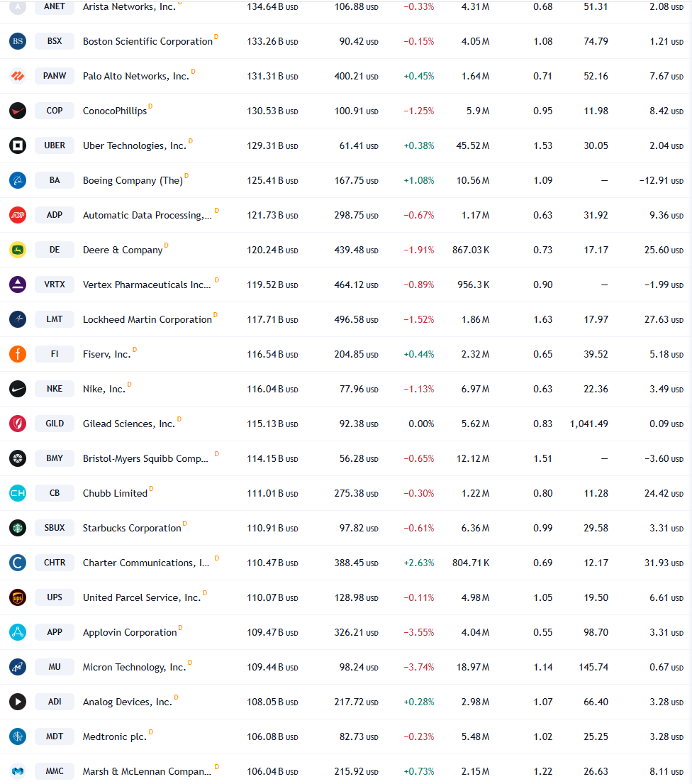Click Charter Communications change +2.63%
The image size is (692, 784).
point(419,563)
